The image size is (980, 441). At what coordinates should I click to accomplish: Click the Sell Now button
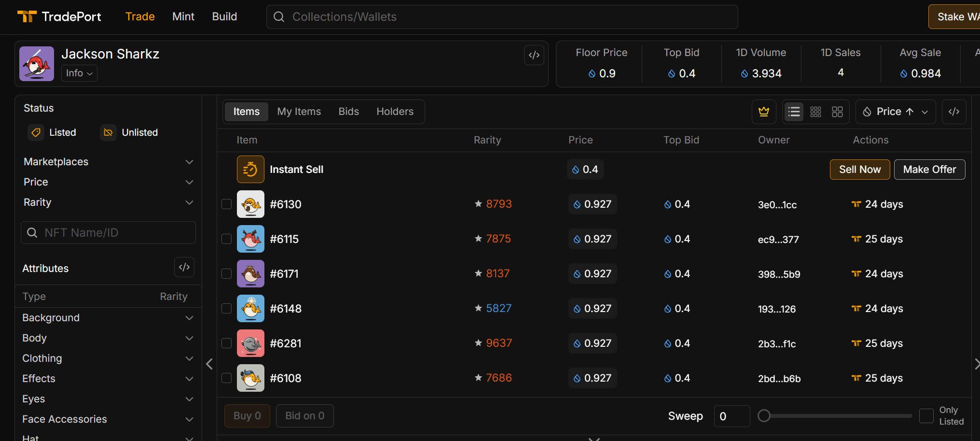(859, 170)
